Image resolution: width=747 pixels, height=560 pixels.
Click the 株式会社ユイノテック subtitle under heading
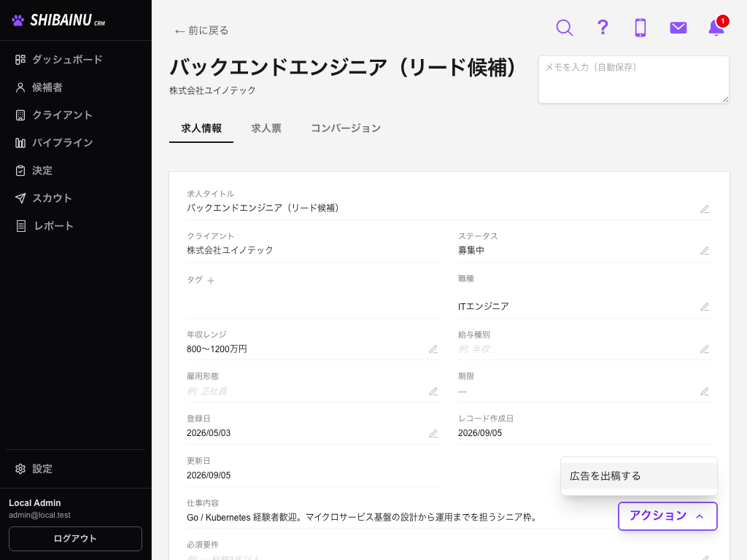point(212,90)
